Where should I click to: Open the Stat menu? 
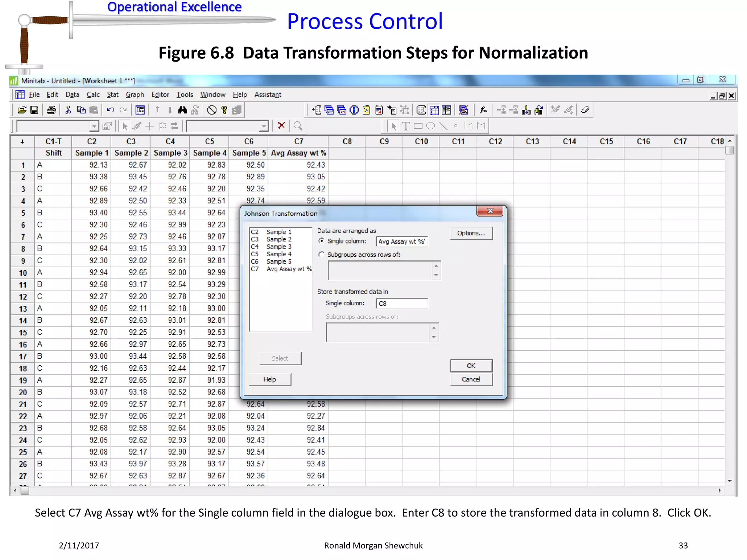click(x=113, y=95)
